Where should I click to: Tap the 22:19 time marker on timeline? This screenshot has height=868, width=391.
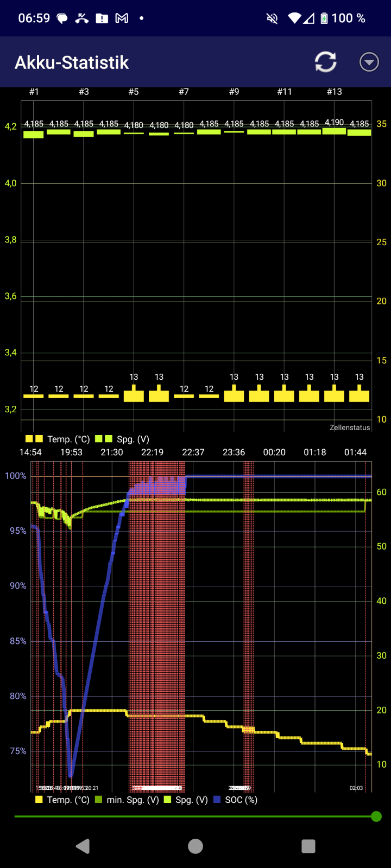pos(153,452)
